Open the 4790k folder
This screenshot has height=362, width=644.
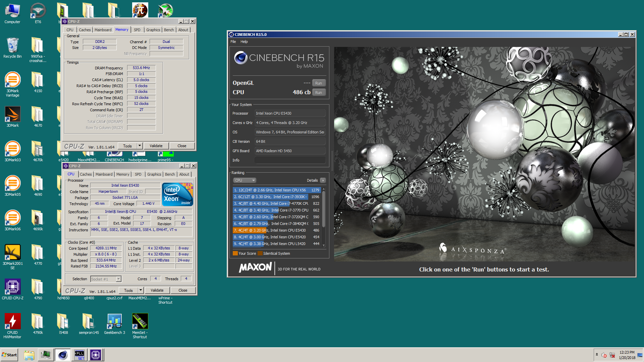click(38, 324)
